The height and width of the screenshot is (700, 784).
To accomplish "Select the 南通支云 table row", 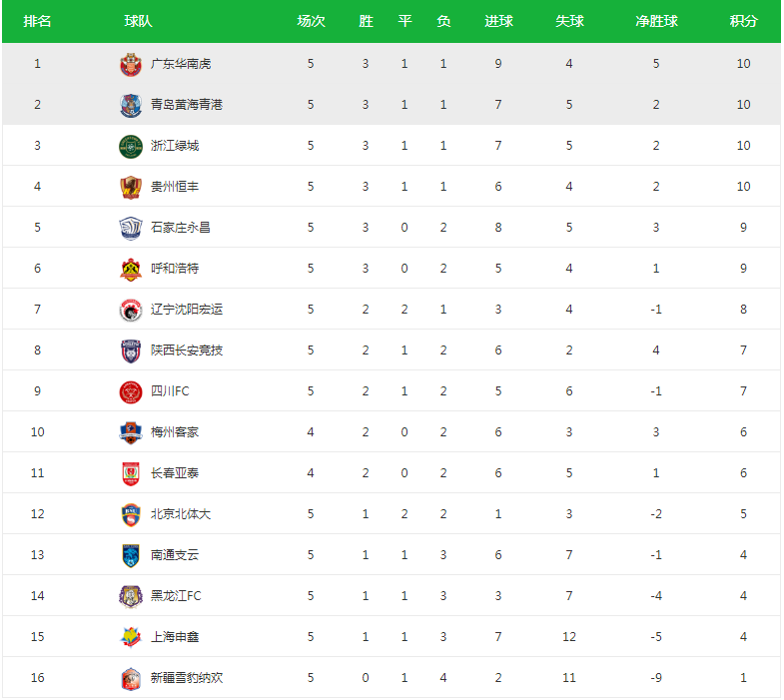I will coord(392,555).
